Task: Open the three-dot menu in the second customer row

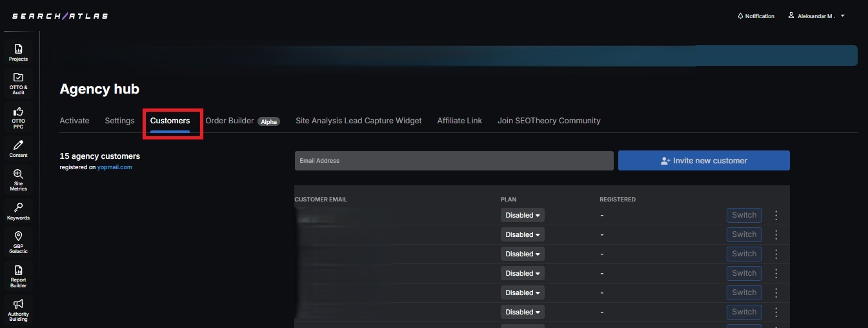Action: 776,235
